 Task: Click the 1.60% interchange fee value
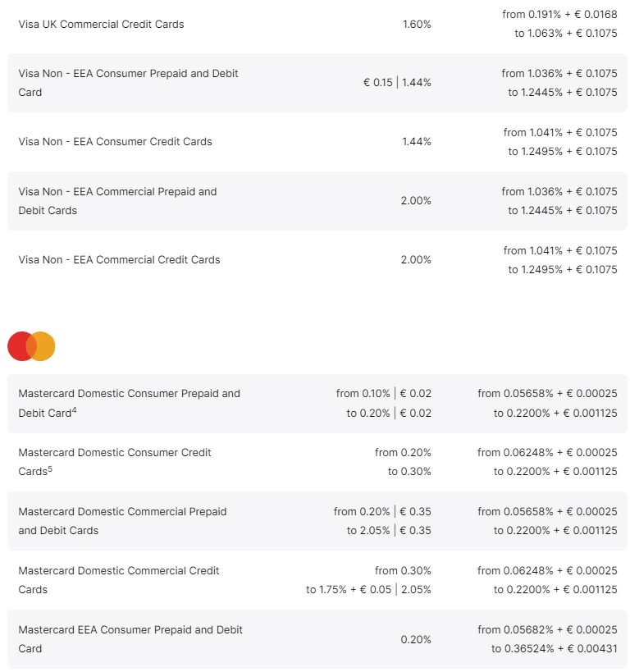click(417, 24)
